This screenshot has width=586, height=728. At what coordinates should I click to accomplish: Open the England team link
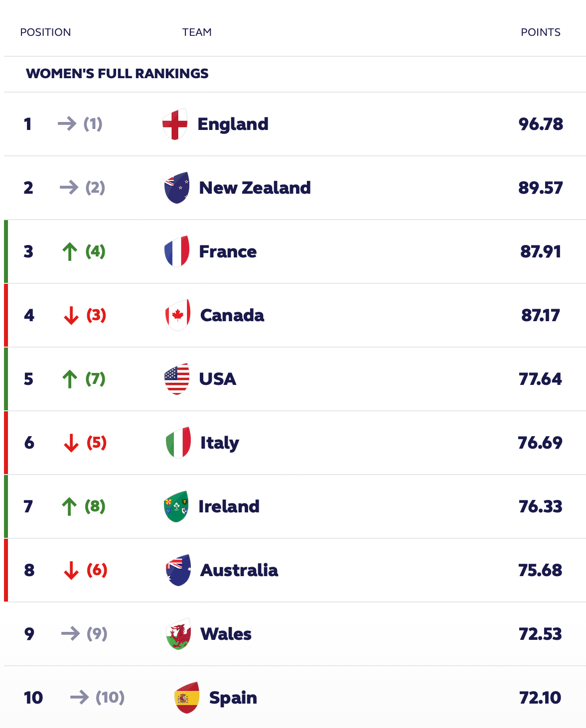[x=233, y=124]
